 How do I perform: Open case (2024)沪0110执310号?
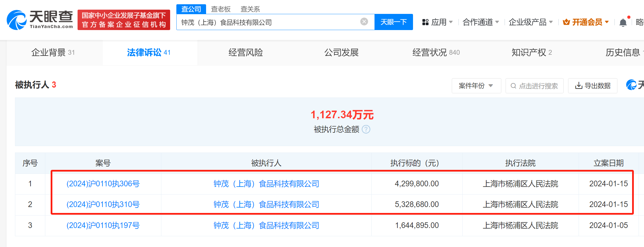(x=103, y=204)
